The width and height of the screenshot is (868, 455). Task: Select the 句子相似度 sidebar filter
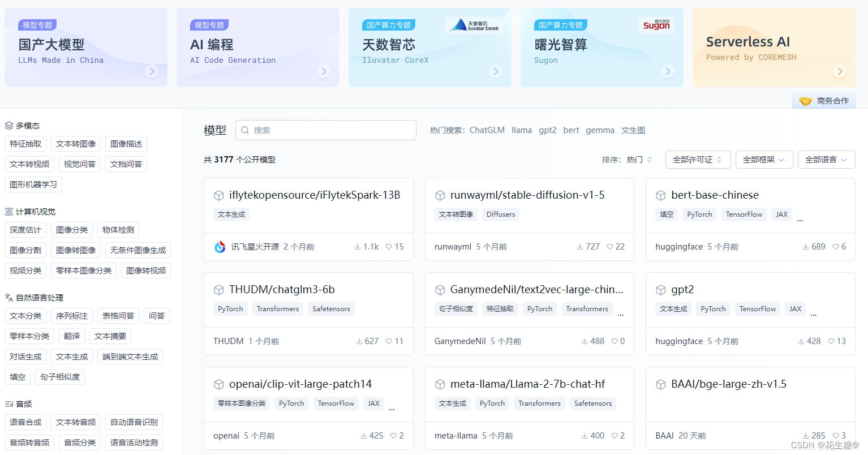coord(60,377)
